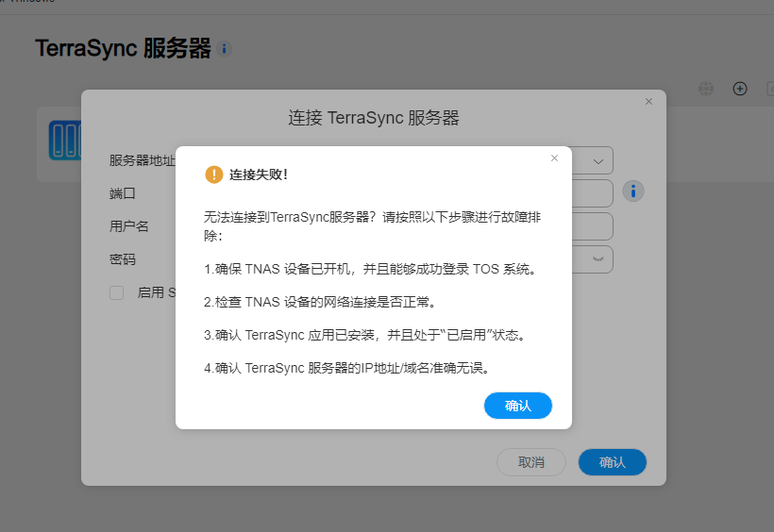This screenshot has width=774, height=532.
Task: Click text starting '4.确认 TerraSync 服务器的IP地址'
Action: point(347,368)
